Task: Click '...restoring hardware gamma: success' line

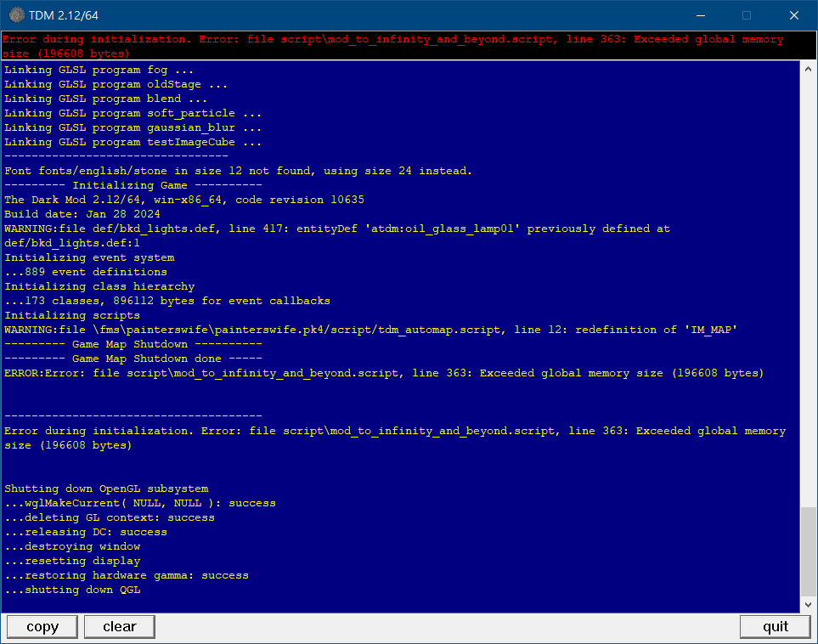Action: pos(127,576)
